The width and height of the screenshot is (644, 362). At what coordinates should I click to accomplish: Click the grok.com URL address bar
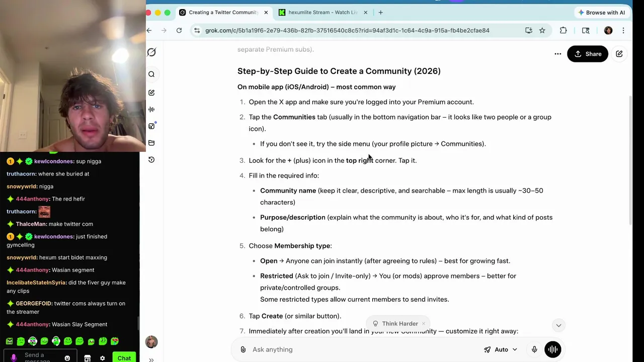[x=347, y=31]
